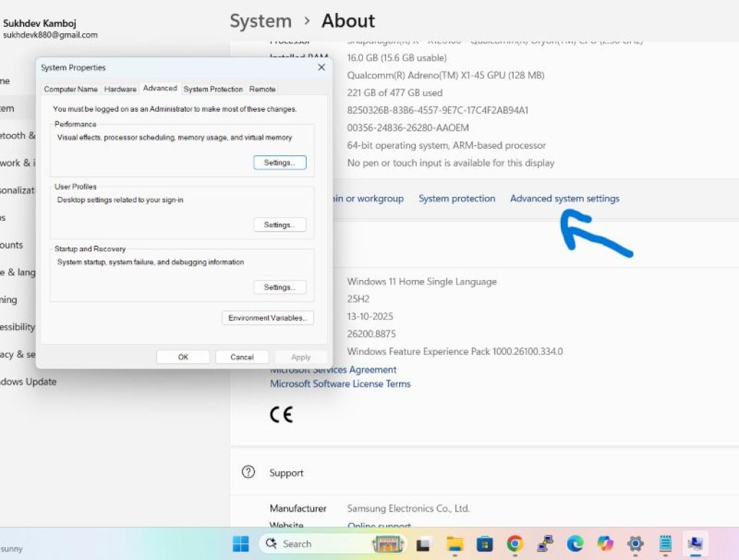Select the product ID 00356-24836-26280-AAOEM
Screen dimensions: 739x560
pos(408,127)
